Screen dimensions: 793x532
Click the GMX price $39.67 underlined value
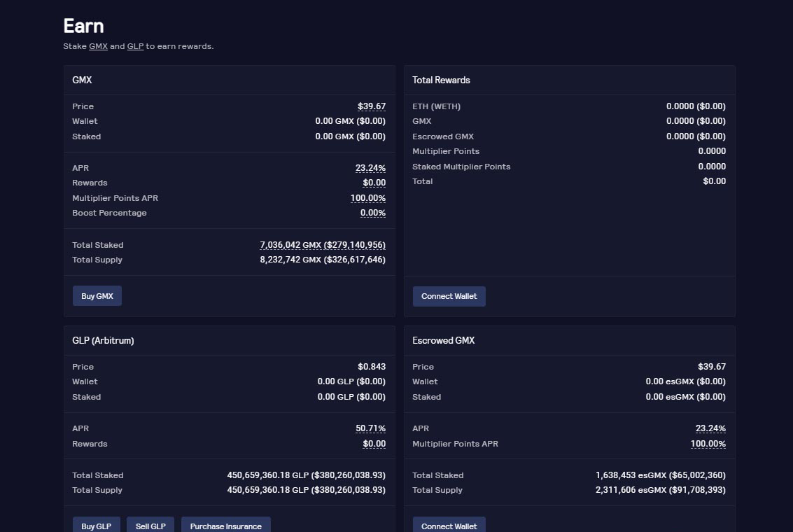click(x=371, y=106)
